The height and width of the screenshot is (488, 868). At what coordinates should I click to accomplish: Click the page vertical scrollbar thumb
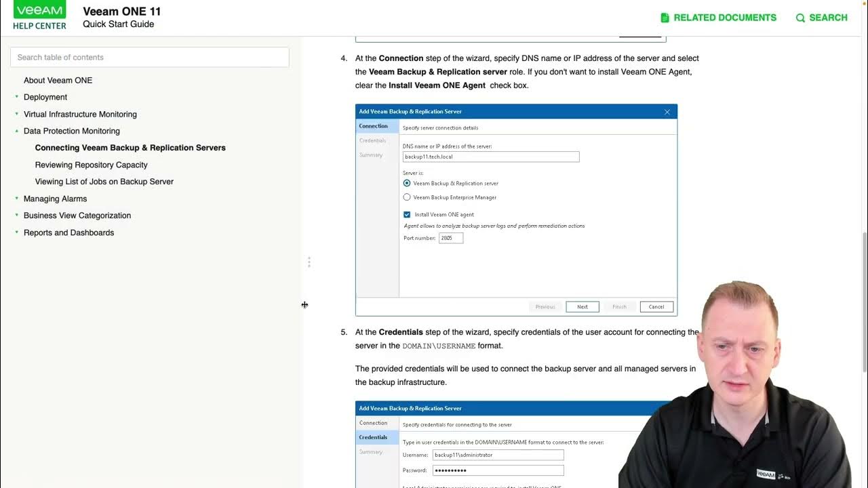[x=864, y=302]
